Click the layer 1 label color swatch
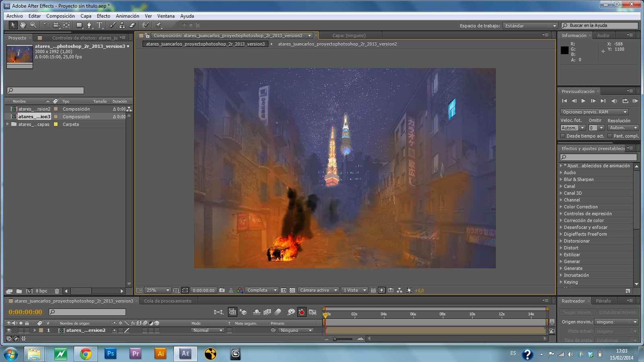The image size is (644, 362). click(x=41, y=330)
